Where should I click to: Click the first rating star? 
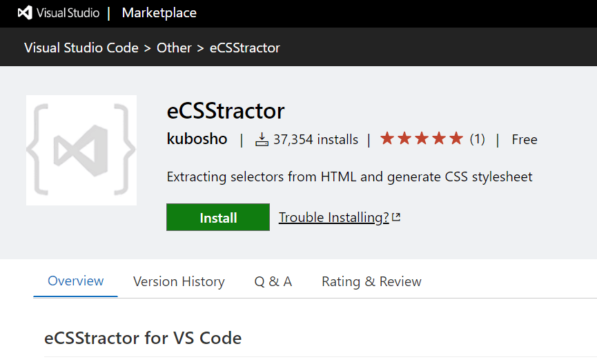point(387,139)
